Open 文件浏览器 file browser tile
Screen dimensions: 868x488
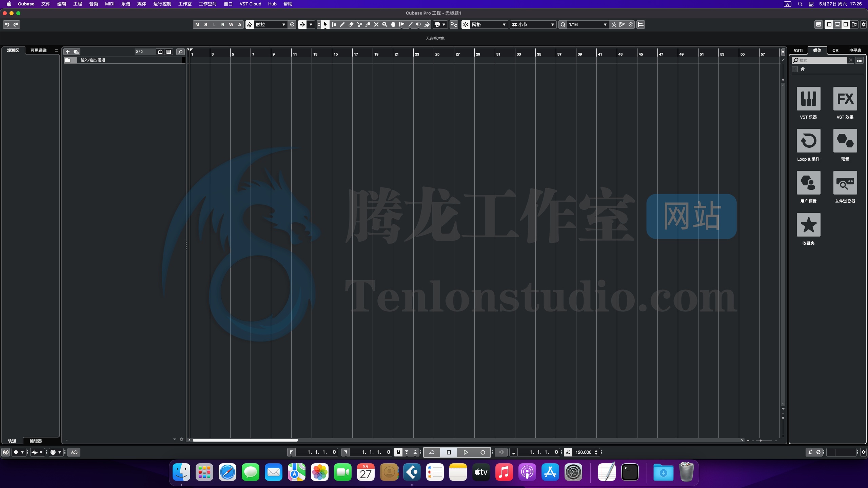[845, 183]
